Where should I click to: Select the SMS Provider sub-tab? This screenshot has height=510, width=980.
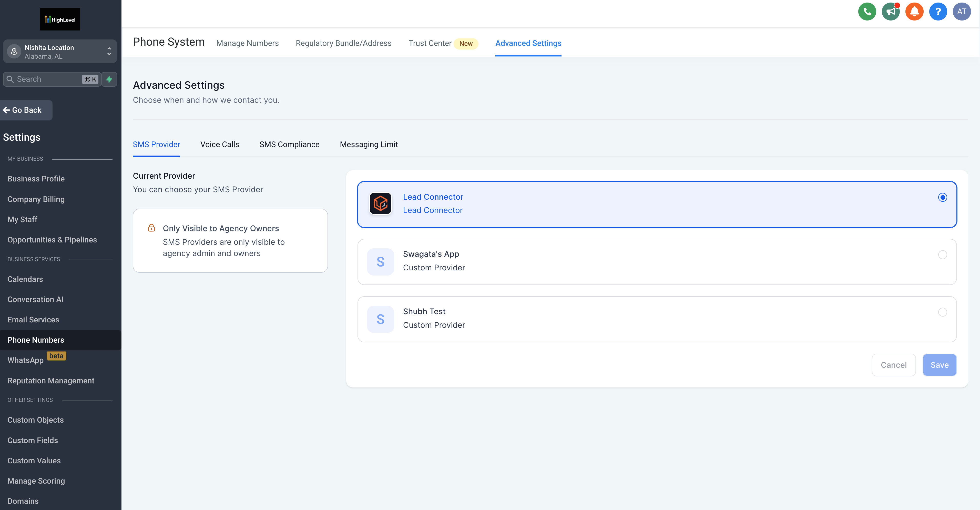tap(156, 144)
